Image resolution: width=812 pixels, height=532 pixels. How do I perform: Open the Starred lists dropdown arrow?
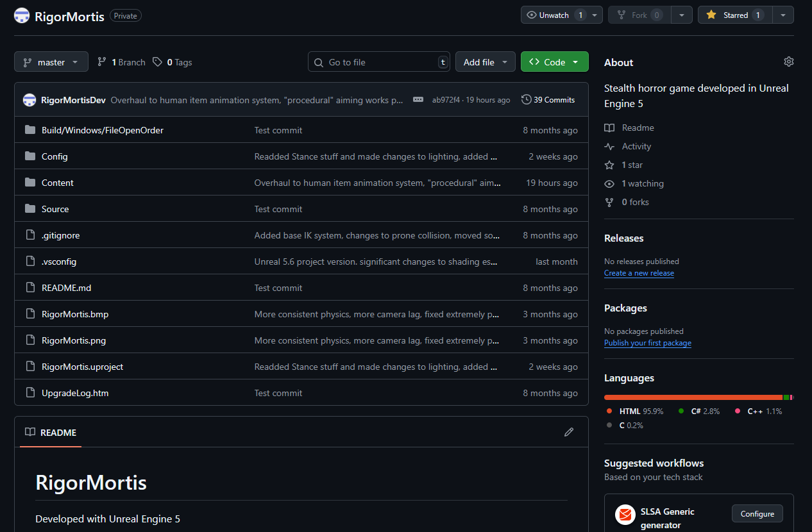[x=783, y=15]
